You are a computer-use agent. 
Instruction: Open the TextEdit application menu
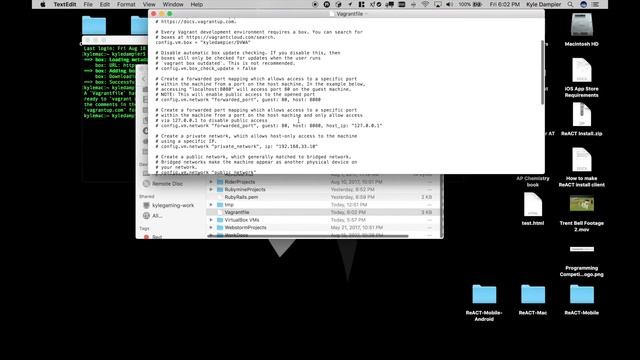[x=65, y=4]
